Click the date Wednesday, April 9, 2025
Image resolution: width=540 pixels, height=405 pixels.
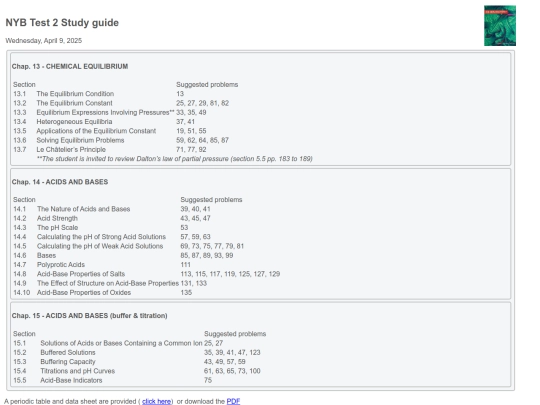point(44,41)
